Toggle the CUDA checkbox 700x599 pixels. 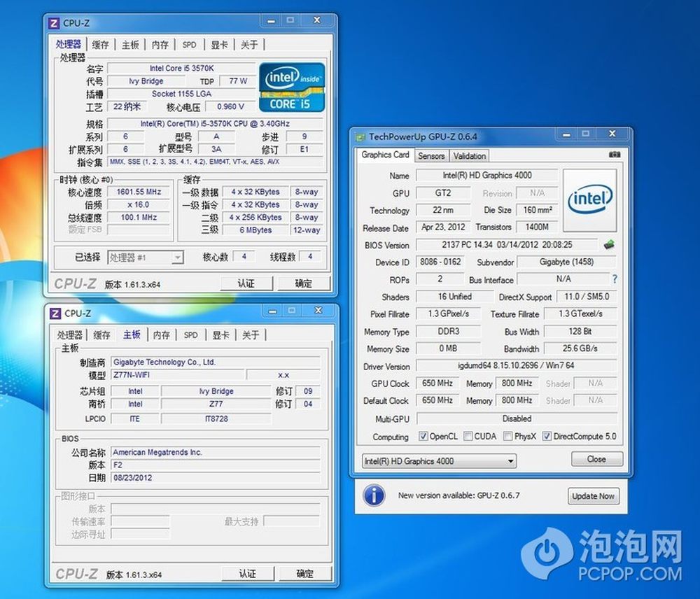(468, 436)
